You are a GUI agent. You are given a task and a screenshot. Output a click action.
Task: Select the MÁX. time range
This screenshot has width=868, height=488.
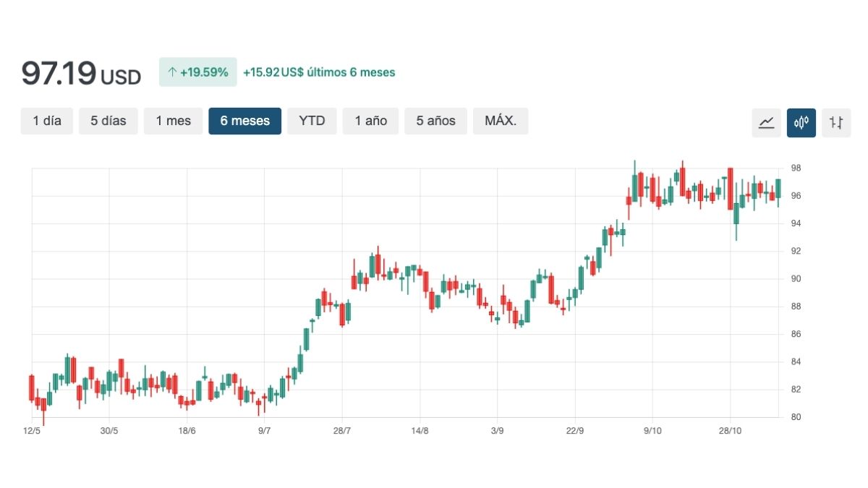[x=501, y=121]
